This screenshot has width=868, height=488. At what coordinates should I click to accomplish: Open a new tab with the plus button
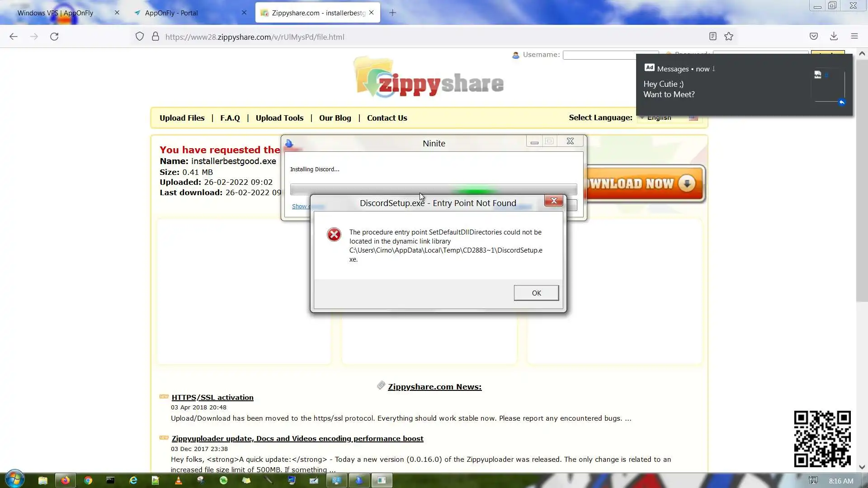[x=392, y=13]
